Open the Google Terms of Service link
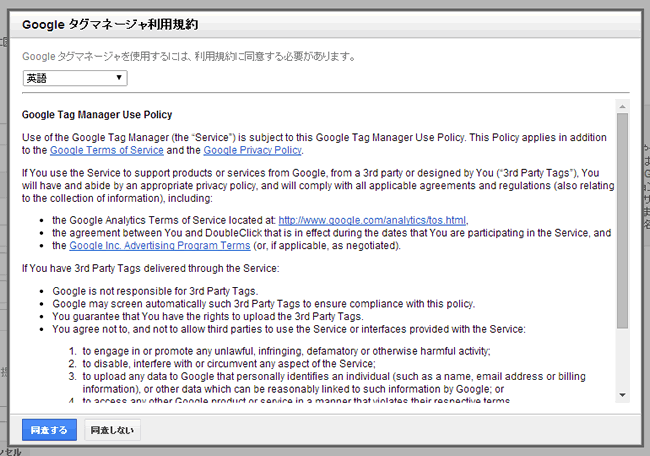This screenshot has width=650, height=456. pos(107,150)
